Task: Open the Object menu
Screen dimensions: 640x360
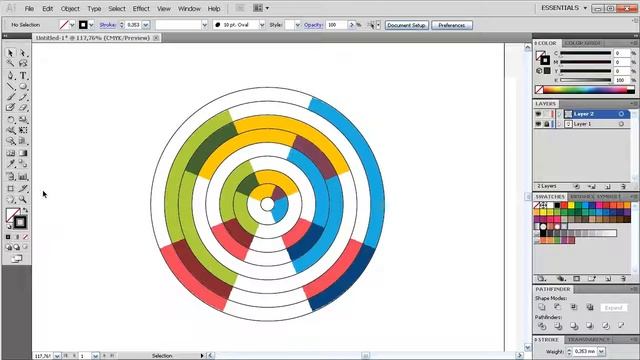Action: click(x=70, y=9)
